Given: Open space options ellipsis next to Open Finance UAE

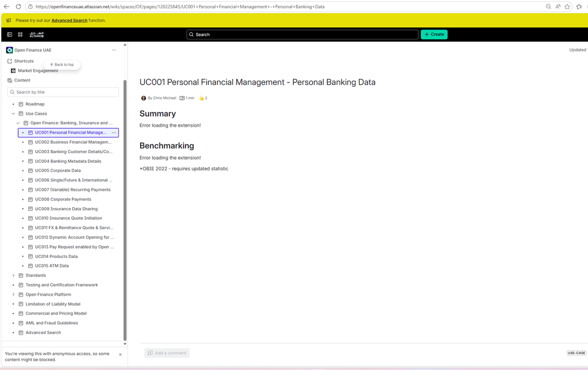Looking at the screenshot, I should pyautogui.click(x=114, y=50).
